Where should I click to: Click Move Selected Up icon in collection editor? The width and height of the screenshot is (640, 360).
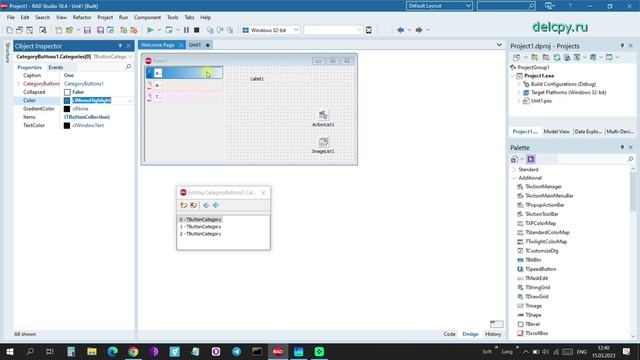[x=206, y=205]
